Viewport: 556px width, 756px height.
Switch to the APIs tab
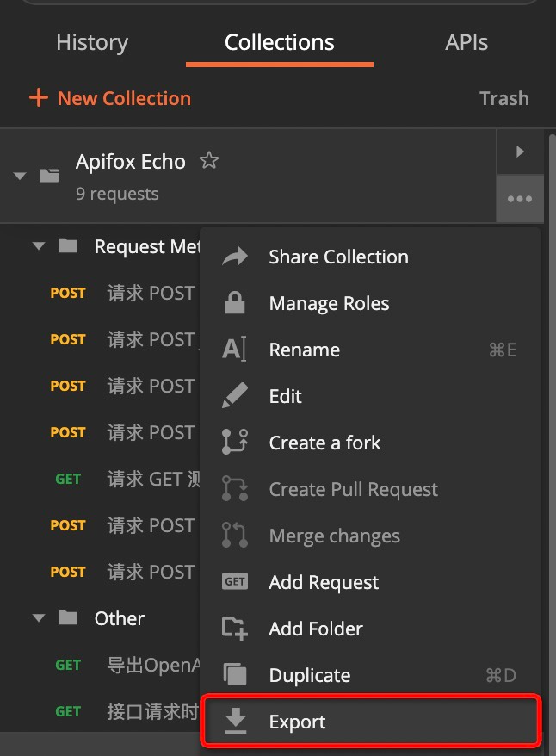[466, 42]
